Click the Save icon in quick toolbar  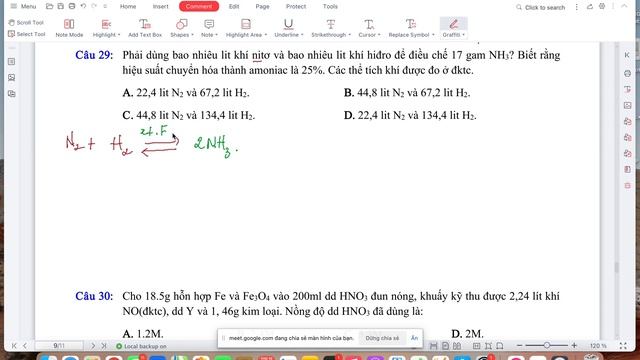pos(60,7)
